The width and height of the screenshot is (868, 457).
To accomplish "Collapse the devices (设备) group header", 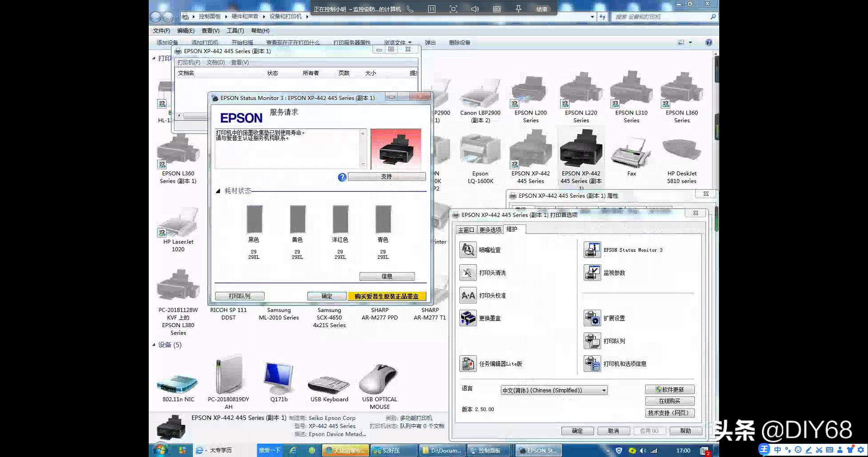I will (x=154, y=345).
